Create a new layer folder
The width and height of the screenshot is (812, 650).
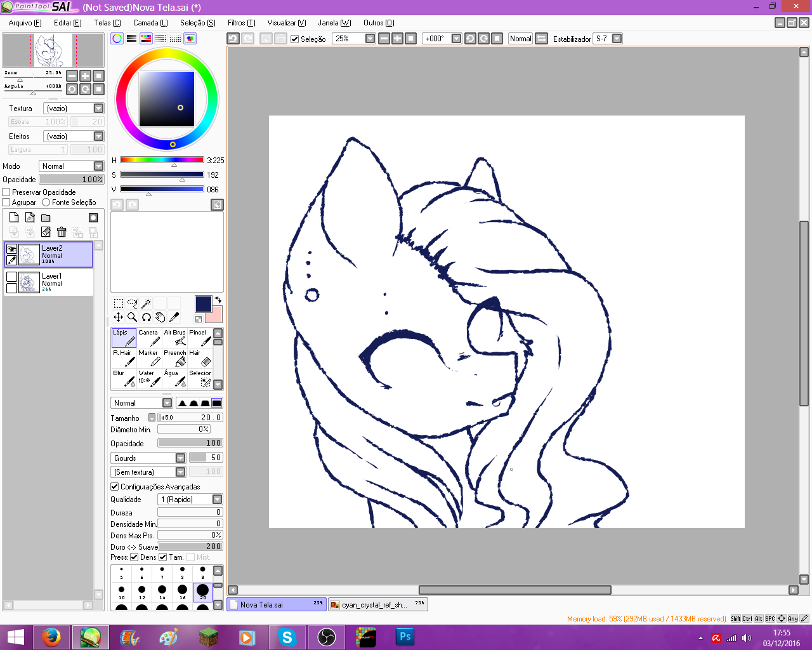click(x=46, y=217)
